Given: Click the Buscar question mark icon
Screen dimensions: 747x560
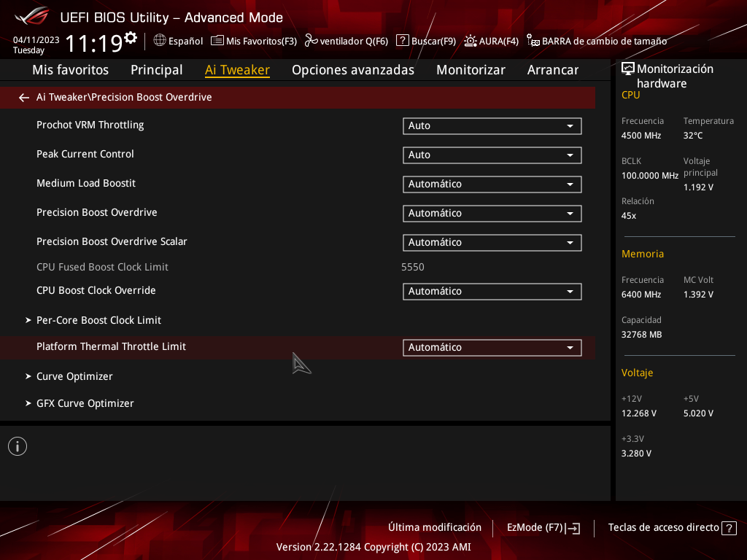Looking at the screenshot, I should click(x=403, y=41).
